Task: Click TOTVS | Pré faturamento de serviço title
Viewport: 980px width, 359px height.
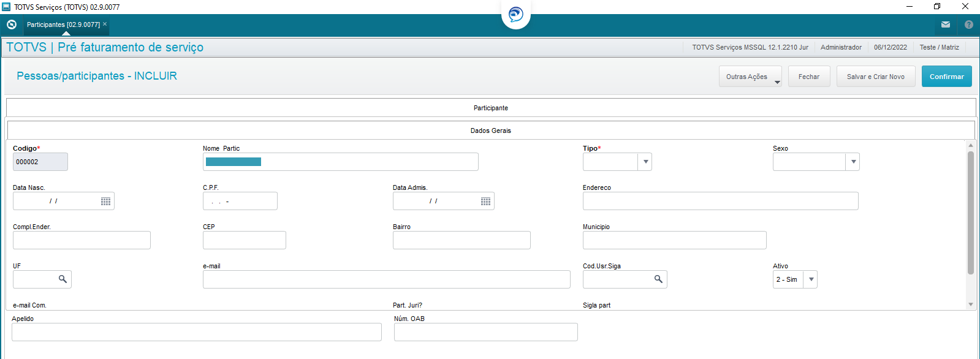Action: click(x=105, y=47)
